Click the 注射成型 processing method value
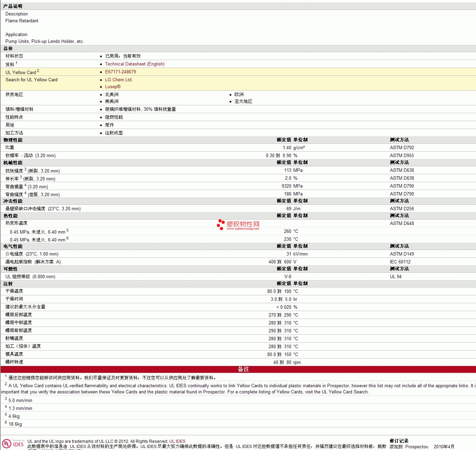Image resolution: width=476 pixels, height=450 pixels. coord(114,133)
